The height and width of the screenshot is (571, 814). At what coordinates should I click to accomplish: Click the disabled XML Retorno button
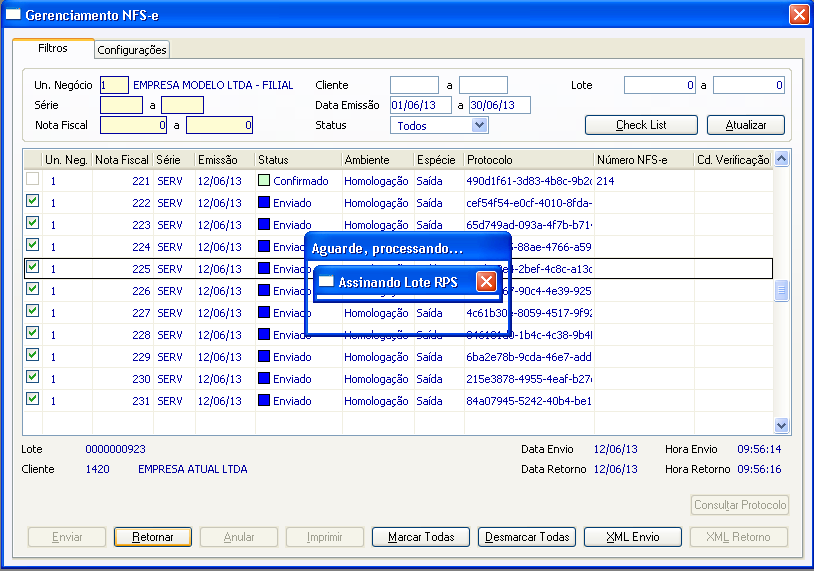tap(739, 537)
